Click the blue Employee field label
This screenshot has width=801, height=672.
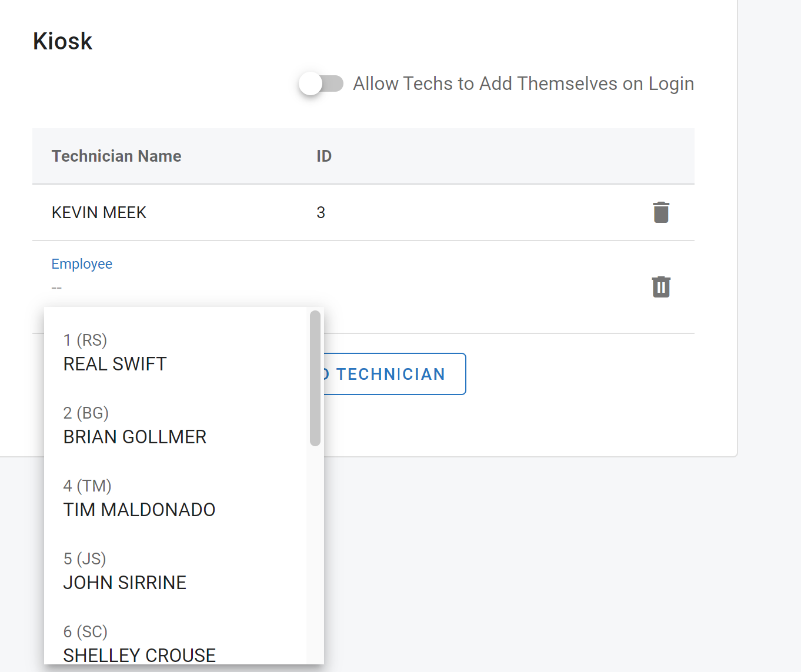82,264
